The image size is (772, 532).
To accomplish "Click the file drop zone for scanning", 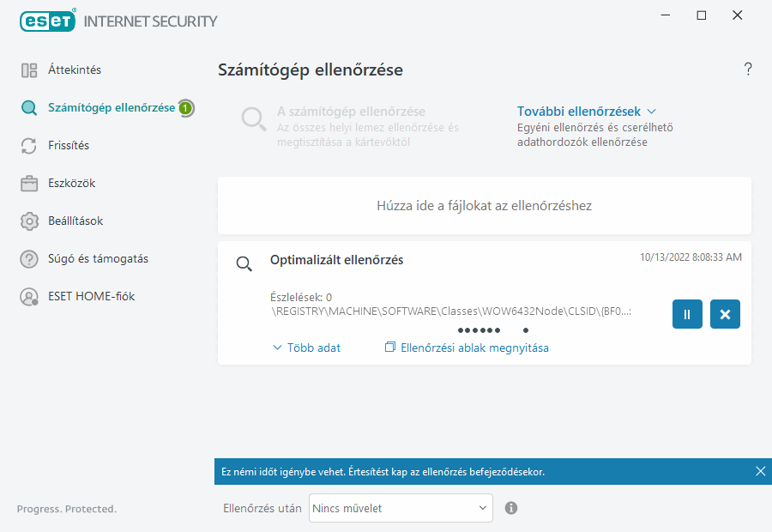I will pyautogui.click(x=483, y=203).
